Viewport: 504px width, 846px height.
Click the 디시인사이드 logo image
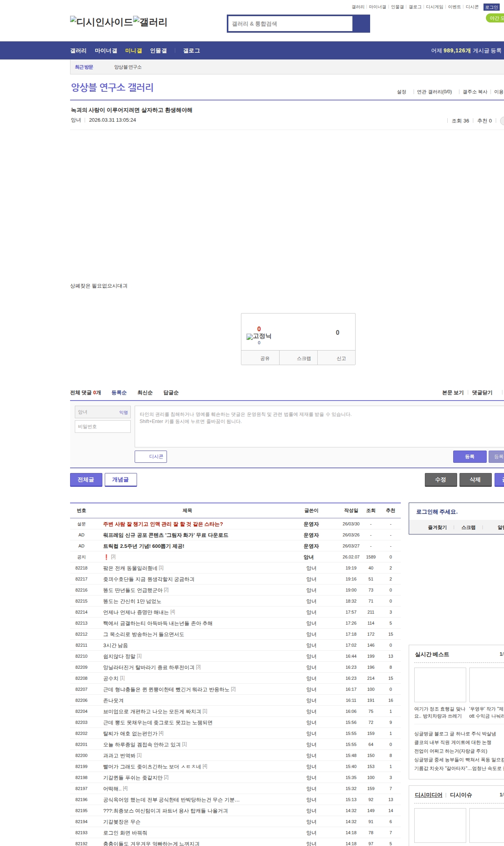pyautogui.click(x=101, y=22)
